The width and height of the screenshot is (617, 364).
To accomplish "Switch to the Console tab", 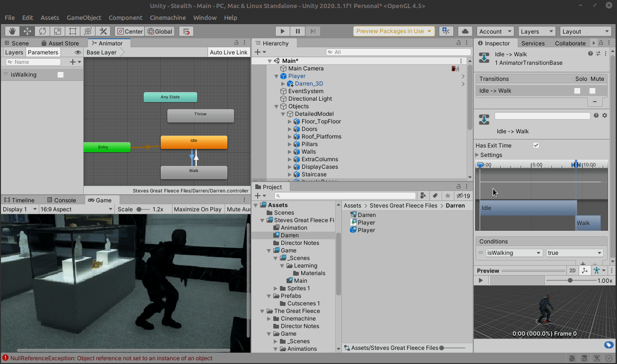I will pos(61,200).
